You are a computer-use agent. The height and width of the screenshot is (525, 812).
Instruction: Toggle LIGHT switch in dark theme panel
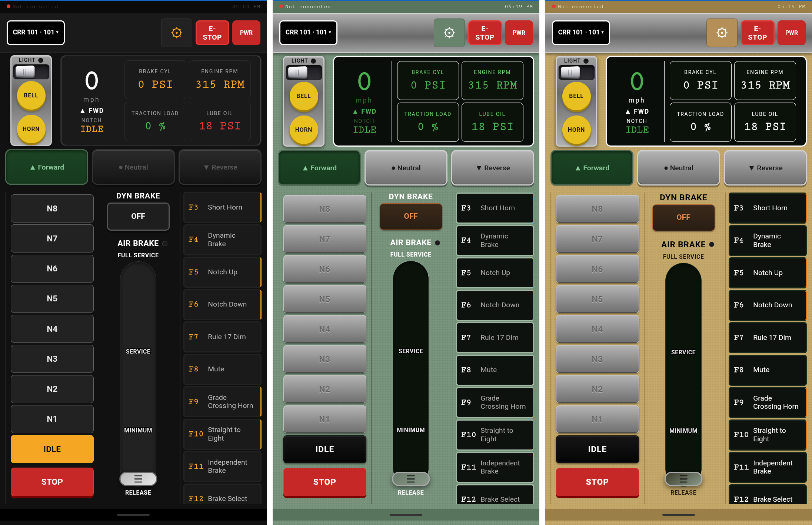pos(31,72)
